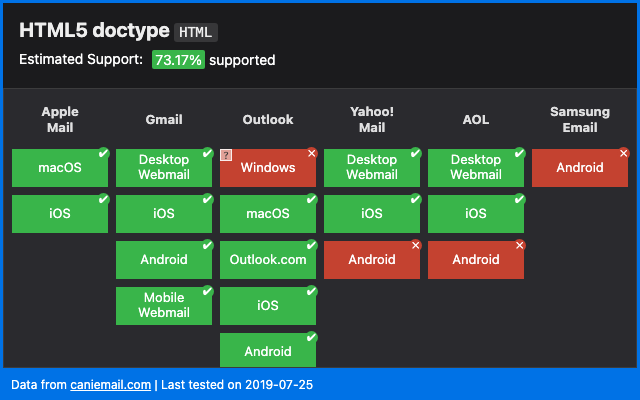Screen dimensions: 640x400
Task: Select the Yahoo! Mail Desktop Webmail cell
Action: (x=371, y=168)
